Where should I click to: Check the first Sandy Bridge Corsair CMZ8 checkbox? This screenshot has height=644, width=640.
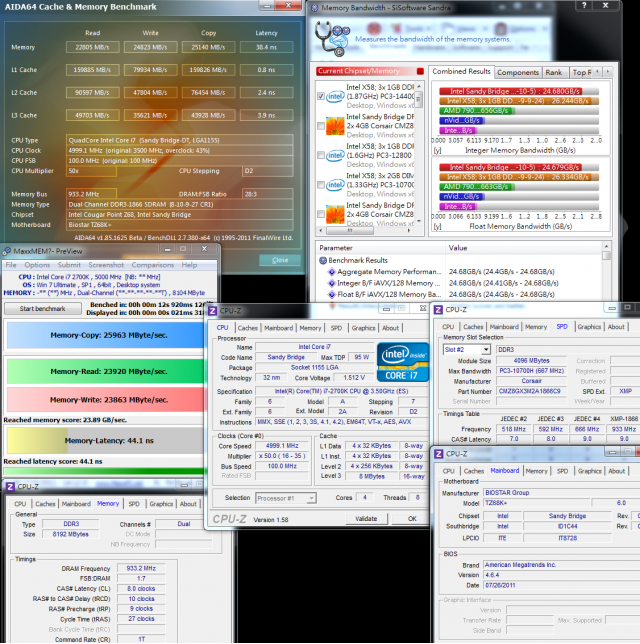click(x=321, y=126)
